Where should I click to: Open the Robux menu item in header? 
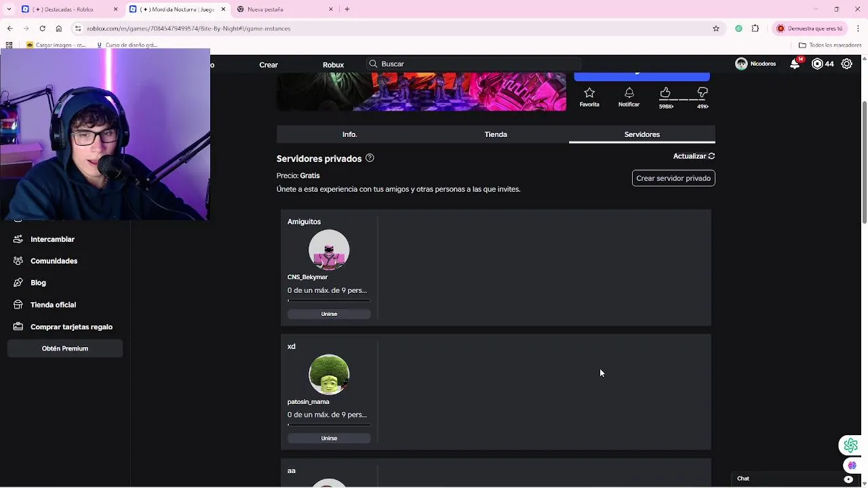pos(333,64)
